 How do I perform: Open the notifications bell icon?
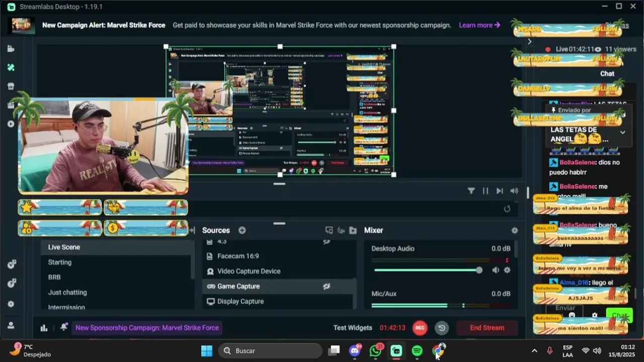point(64,327)
